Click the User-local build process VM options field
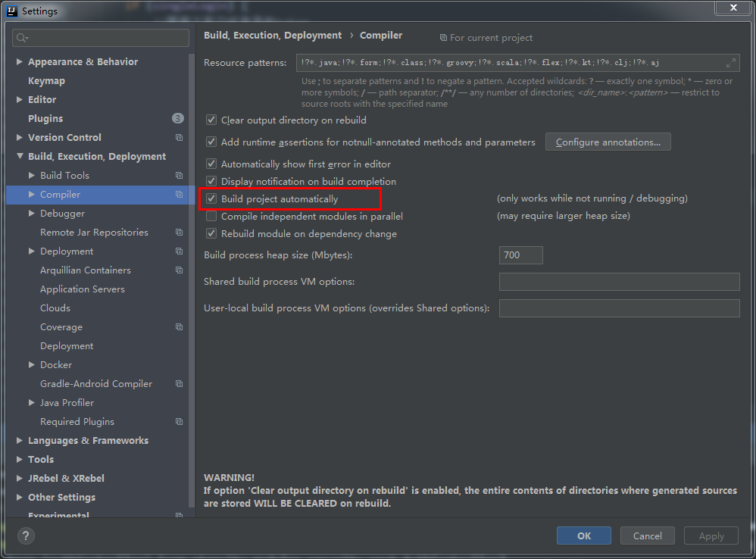 619,308
